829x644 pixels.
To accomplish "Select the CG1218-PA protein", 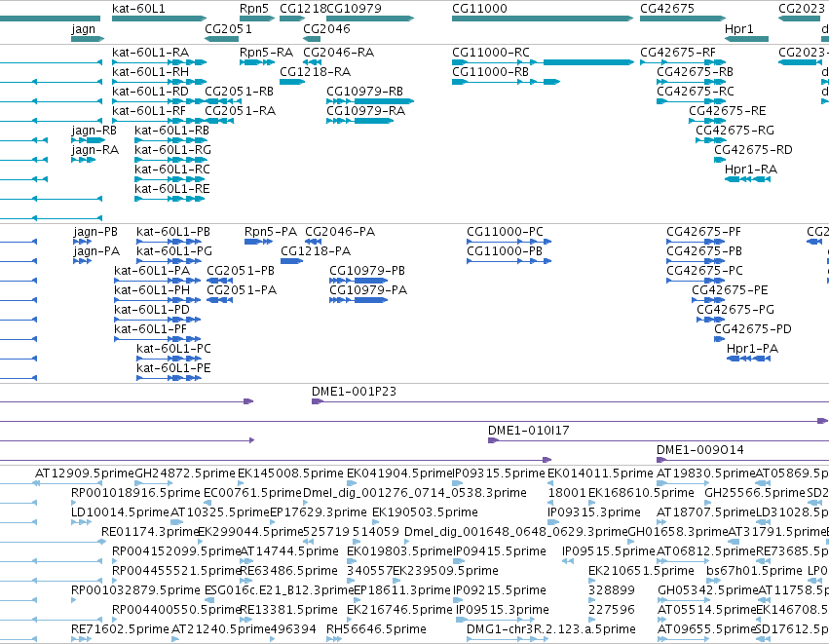I will [x=291, y=261].
